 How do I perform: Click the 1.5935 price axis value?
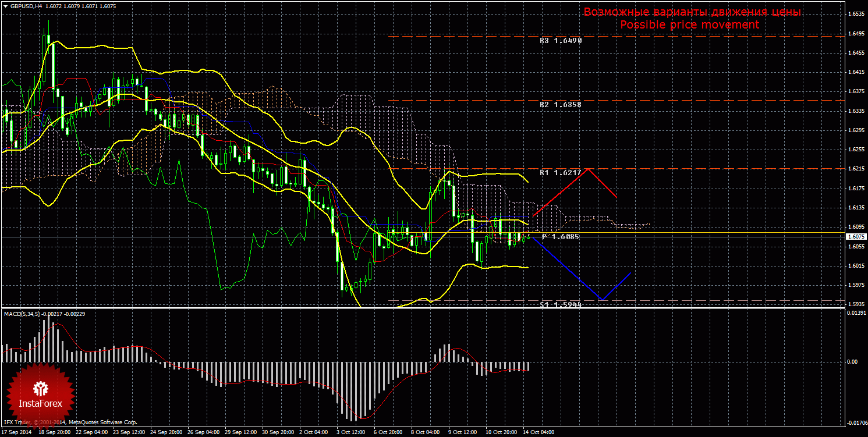[x=856, y=304]
